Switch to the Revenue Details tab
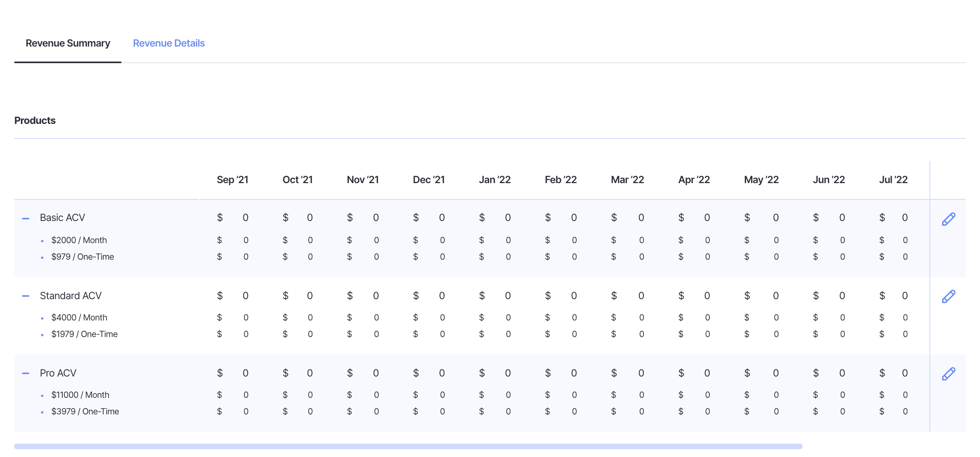This screenshot has width=980, height=457. tap(168, 43)
